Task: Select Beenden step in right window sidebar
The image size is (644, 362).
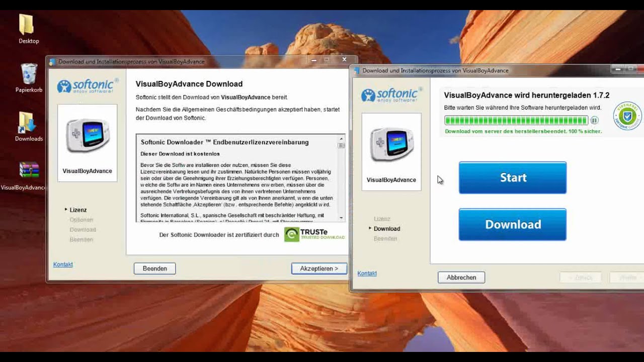Action: tap(385, 239)
